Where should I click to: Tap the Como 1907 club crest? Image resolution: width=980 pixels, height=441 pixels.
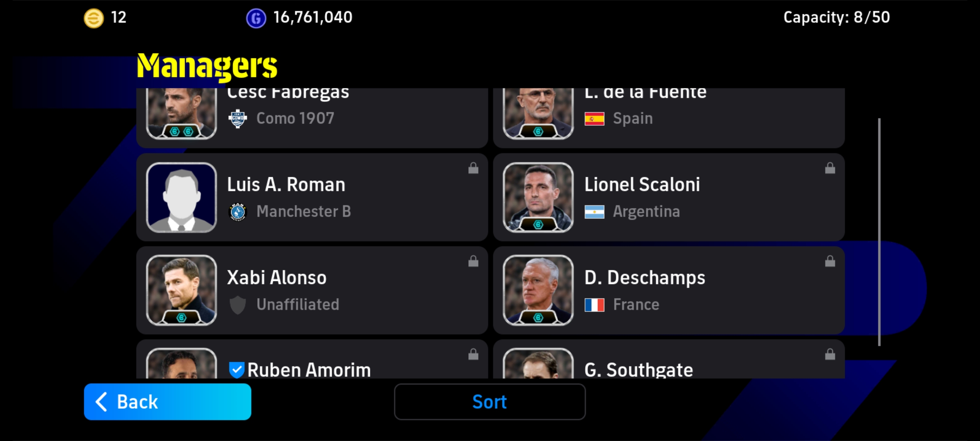point(238,119)
